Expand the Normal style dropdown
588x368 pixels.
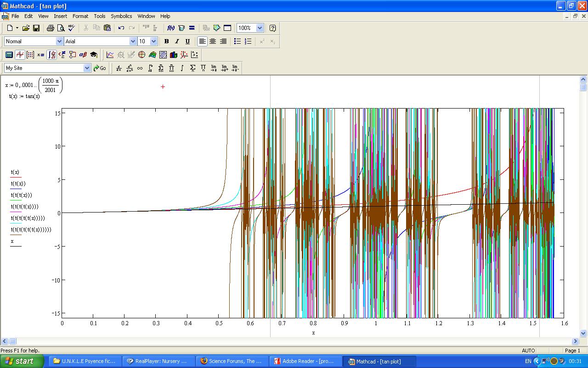(x=59, y=41)
